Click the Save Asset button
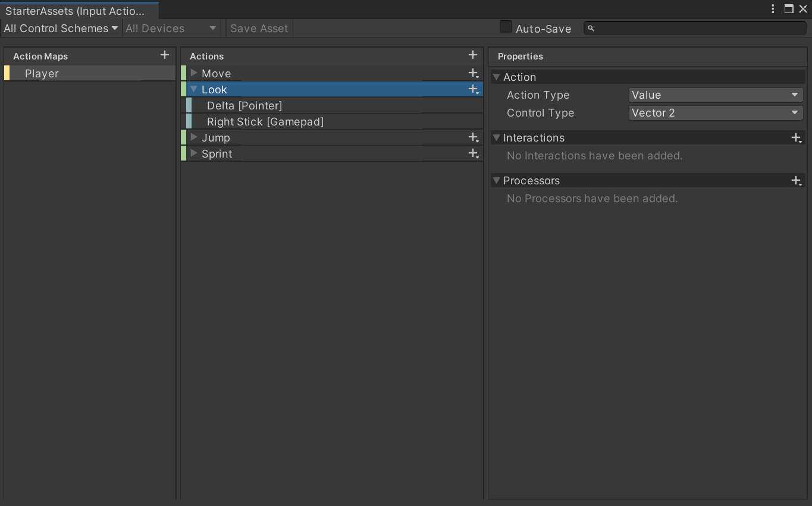The image size is (812, 506). click(x=259, y=29)
